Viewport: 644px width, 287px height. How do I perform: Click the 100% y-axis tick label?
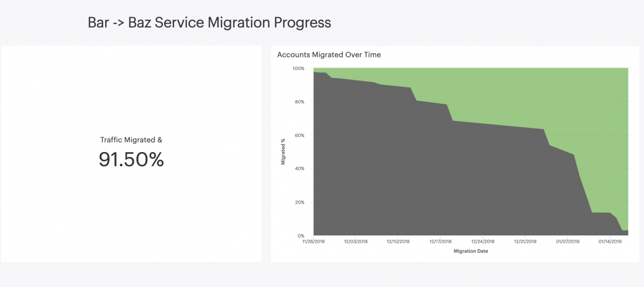click(x=298, y=69)
